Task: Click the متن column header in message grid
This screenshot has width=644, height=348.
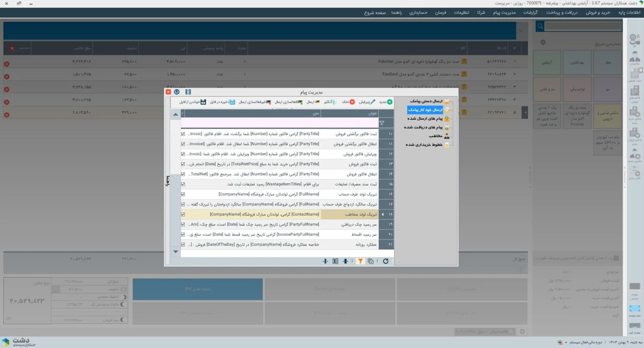Action: pyautogui.click(x=253, y=113)
